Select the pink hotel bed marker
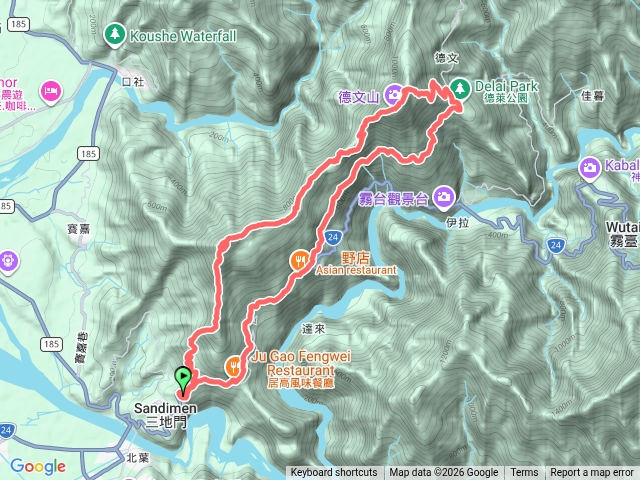Viewport: 640px width, 480px height. click(51, 92)
